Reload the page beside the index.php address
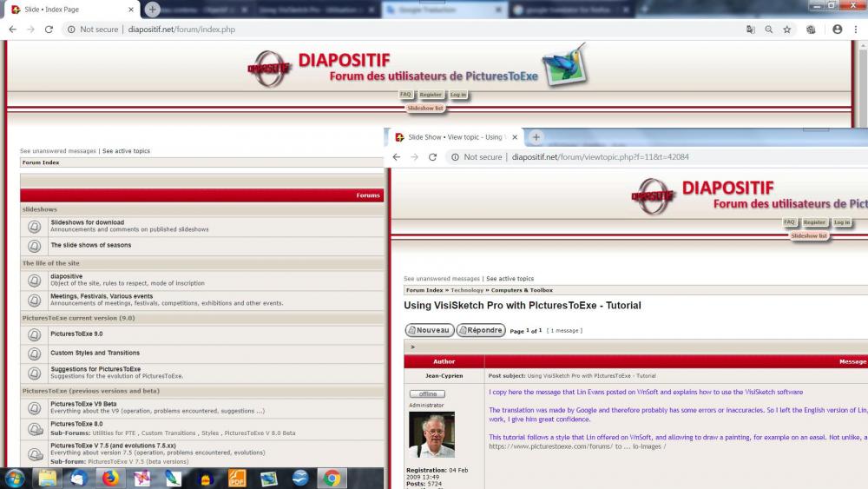Viewport: 868px width, 489px height. (49, 30)
